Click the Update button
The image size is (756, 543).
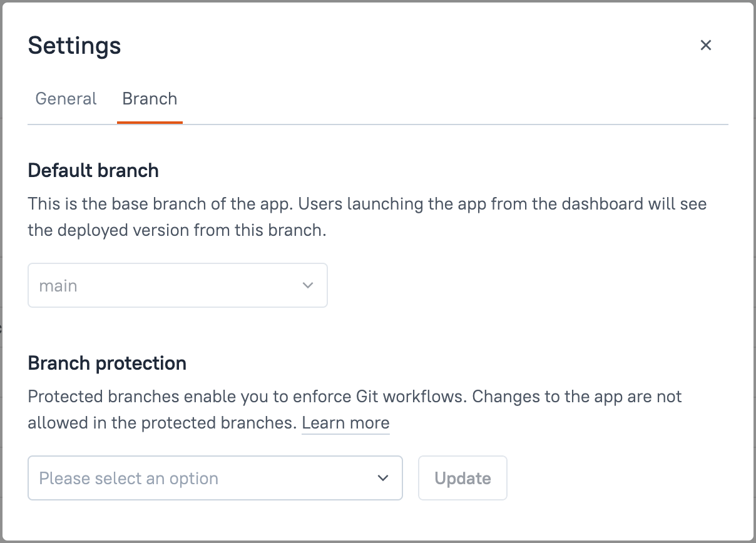tap(462, 478)
